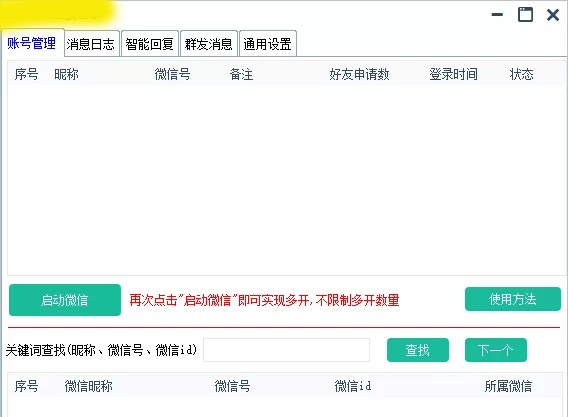568x417 pixels.
Task: Minimize the window with the dash icon
Action: (497, 15)
